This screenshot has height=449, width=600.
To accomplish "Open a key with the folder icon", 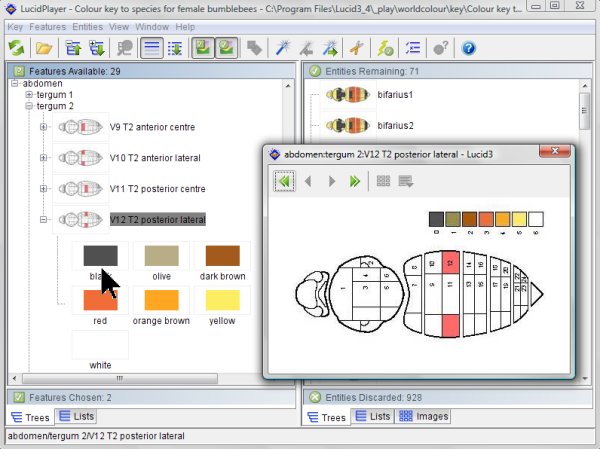I will point(44,48).
